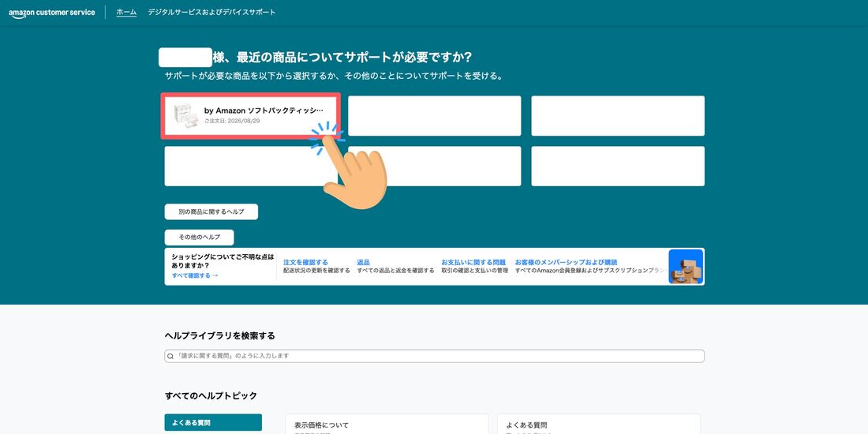Click ショッピングについてご不明な点はありますか? text

click(x=223, y=261)
